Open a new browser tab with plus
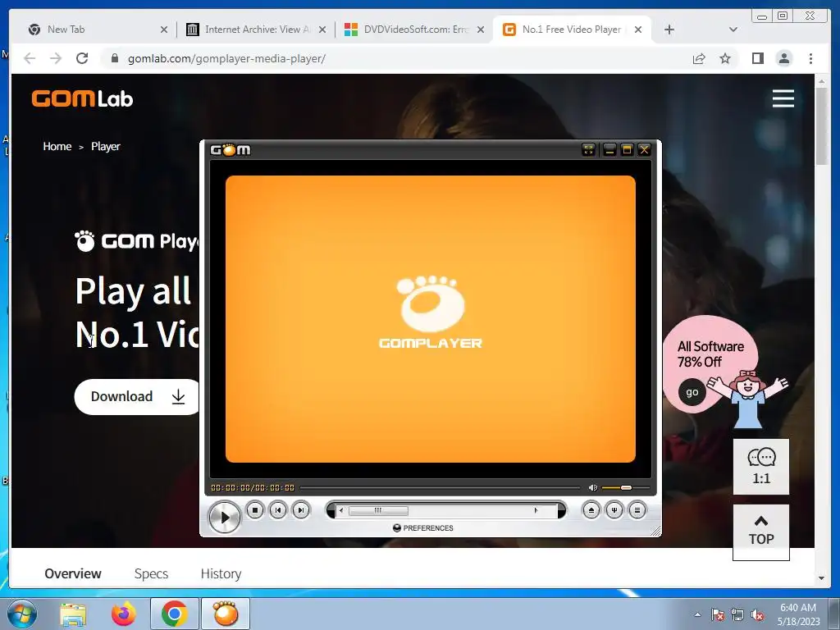Image resolution: width=840 pixels, height=630 pixels. click(669, 30)
